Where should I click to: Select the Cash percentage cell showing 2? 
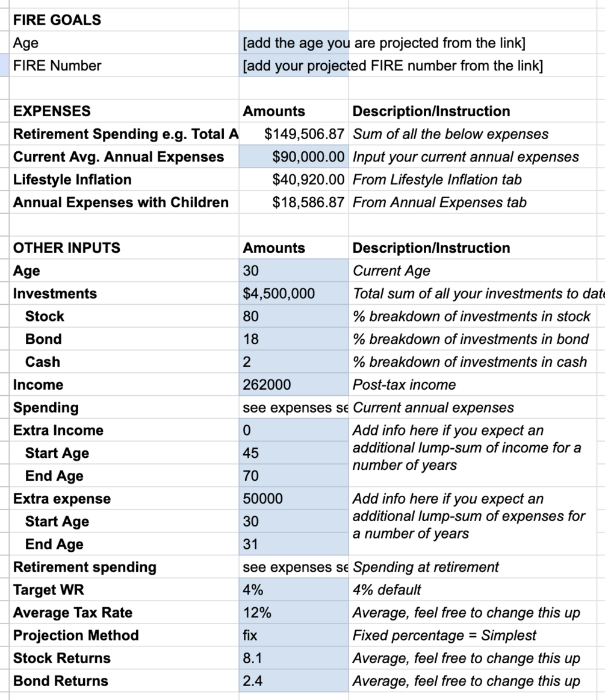point(294,361)
